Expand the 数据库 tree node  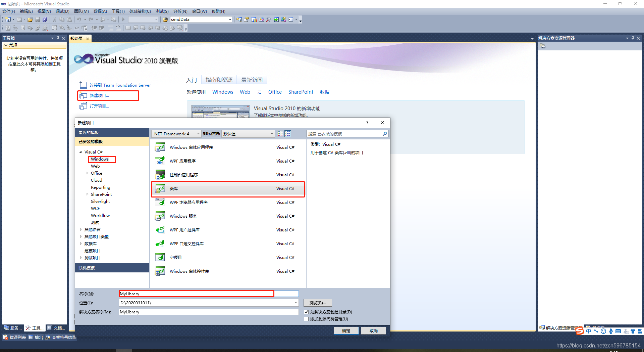81,244
